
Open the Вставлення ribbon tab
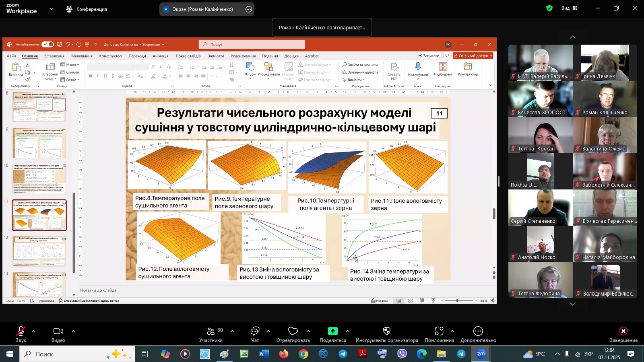point(54,56)
